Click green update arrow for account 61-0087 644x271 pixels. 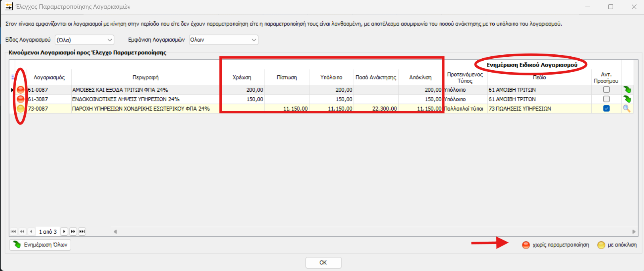coord(627,90)
